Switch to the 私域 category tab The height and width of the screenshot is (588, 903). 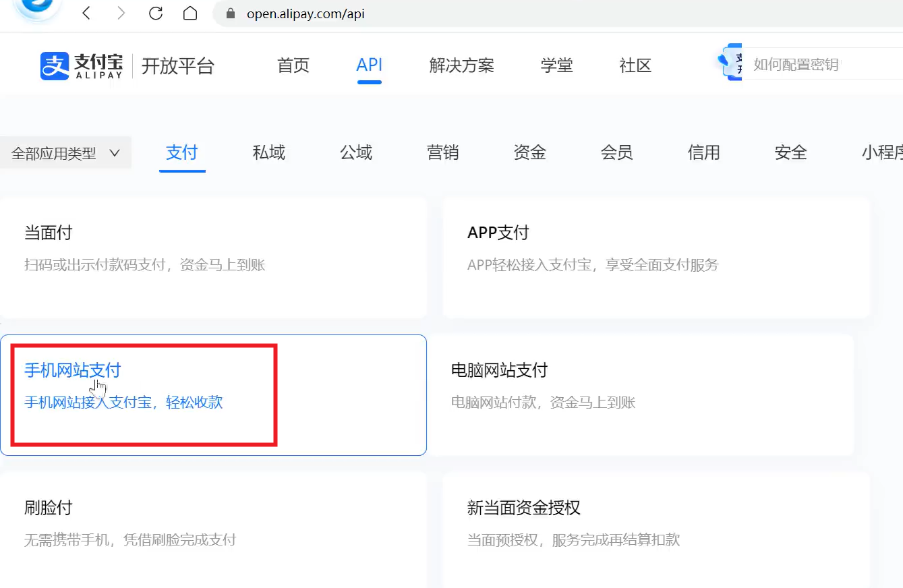click(269, 152)
